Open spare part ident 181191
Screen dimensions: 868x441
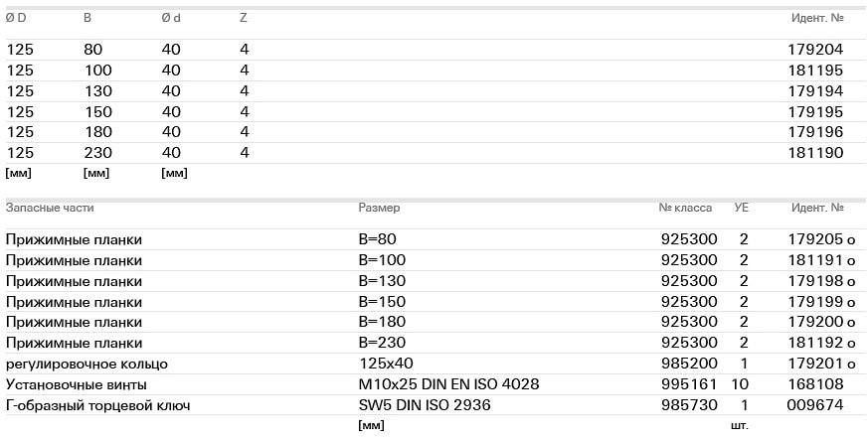[816, 260]
